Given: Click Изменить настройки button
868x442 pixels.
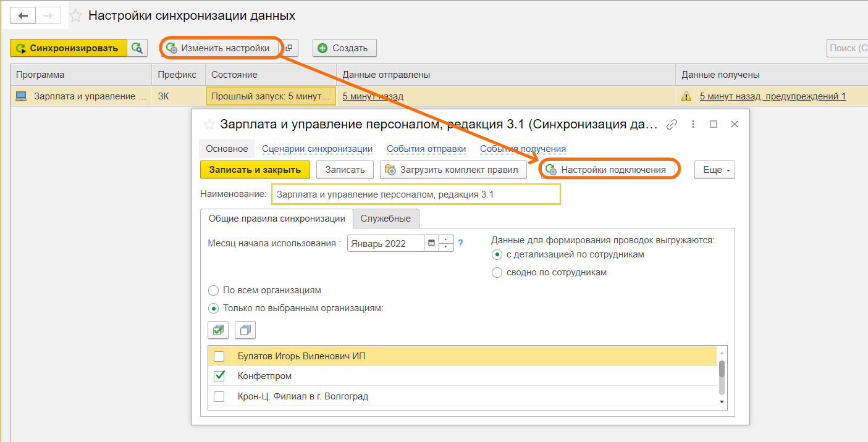Looking at the screenshot, I should [x=220, y=48].
